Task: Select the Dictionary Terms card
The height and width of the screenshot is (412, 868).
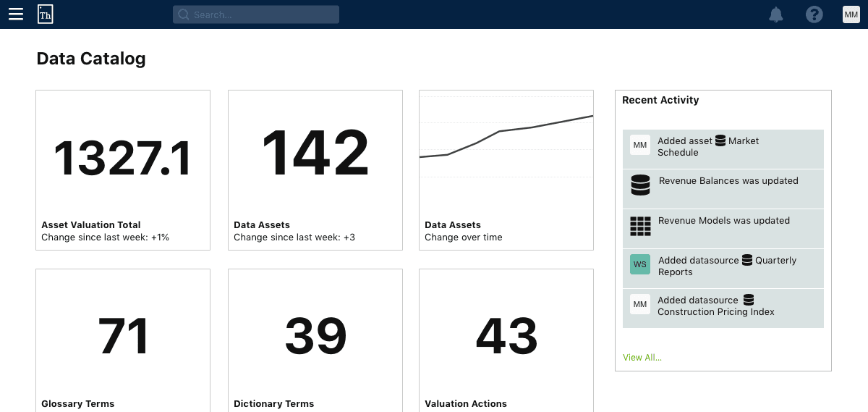Action: (315, 340)
